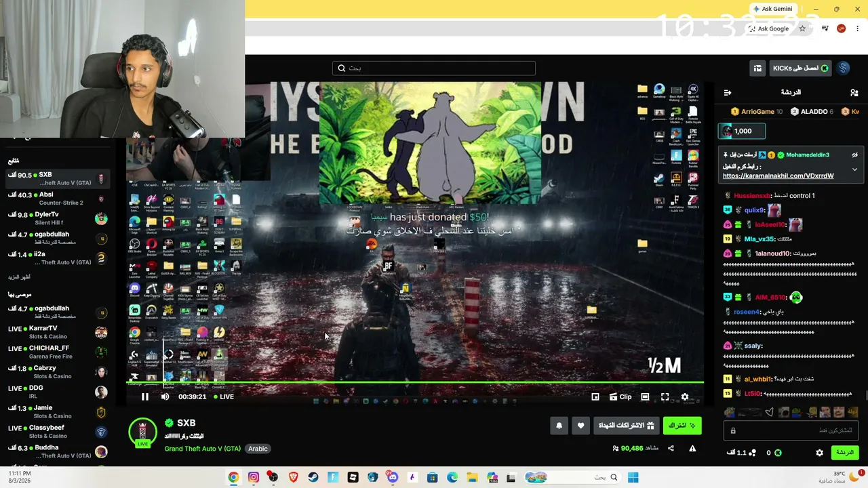Open CHICHAR_FF recommended channel
This screenshot has height=488, width=868.
58,352
